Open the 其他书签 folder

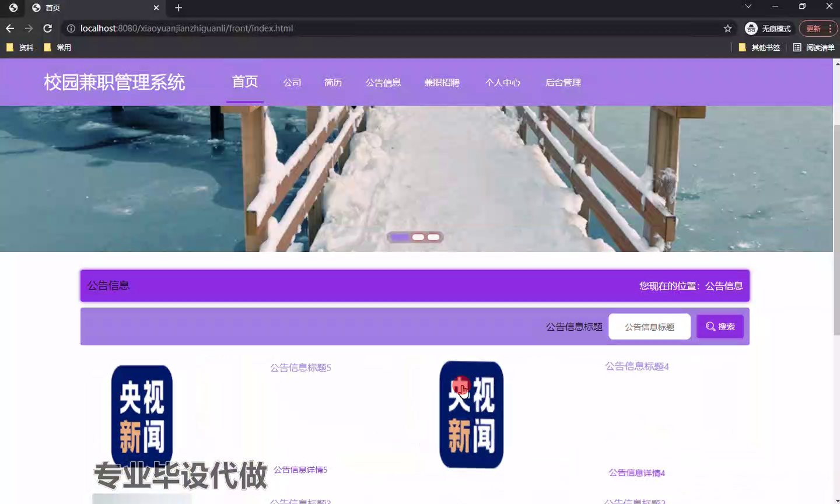pyautogui.click(x=759, y=47)
